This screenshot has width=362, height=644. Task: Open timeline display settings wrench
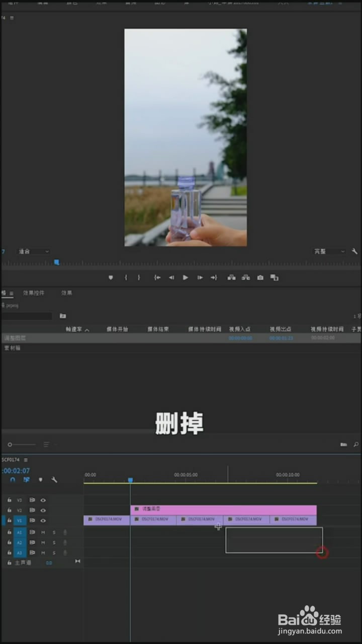point(54,480)
